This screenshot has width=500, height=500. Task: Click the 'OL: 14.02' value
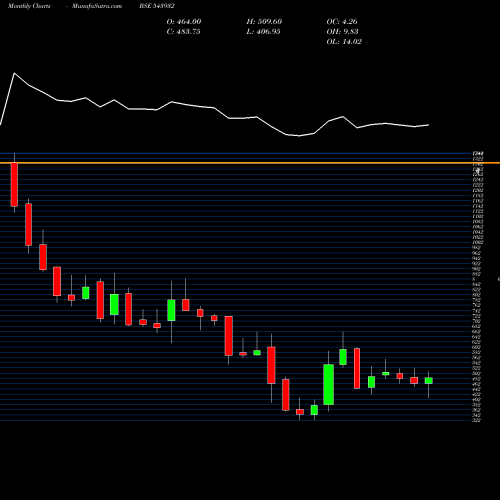pyautogui.click(x=344, y=42)
